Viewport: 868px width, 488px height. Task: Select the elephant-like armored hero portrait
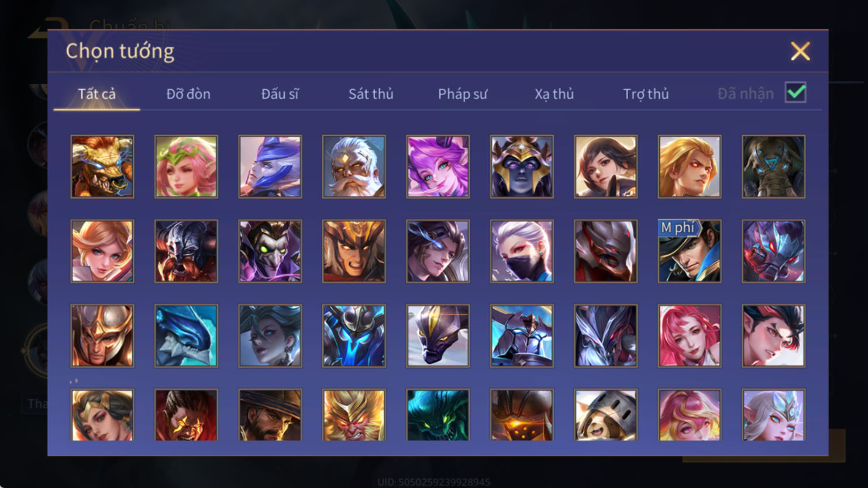point(773,167)
